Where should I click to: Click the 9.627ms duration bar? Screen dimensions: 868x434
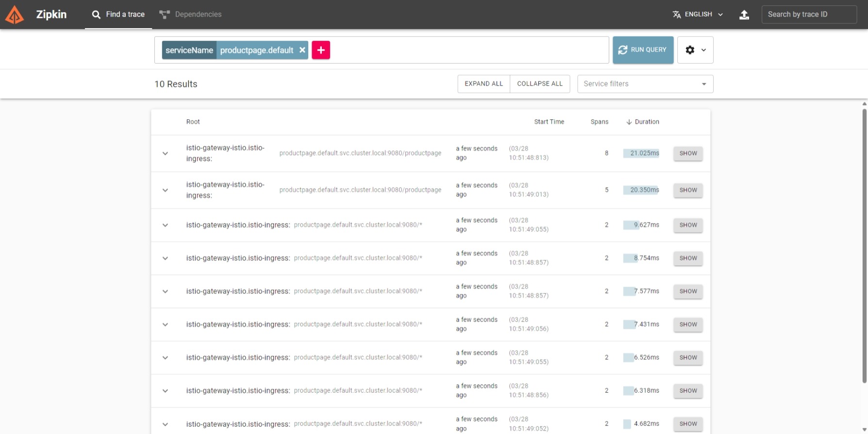[632, 225]
